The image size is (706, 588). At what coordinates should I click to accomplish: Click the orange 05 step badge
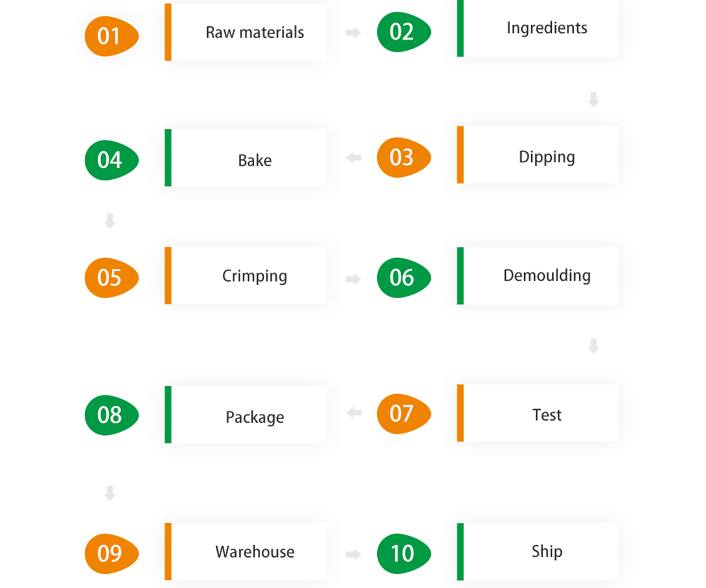click(112, 278)
